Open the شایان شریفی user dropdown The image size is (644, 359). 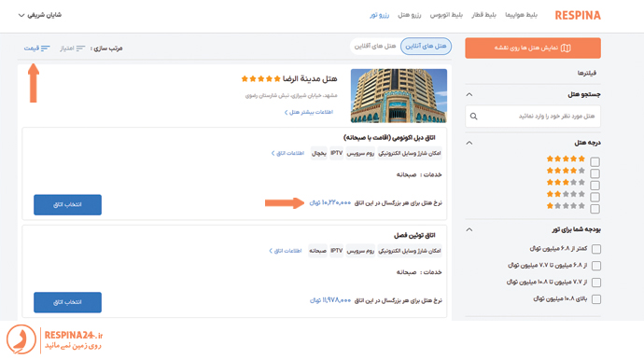click(x=40, y=15)
